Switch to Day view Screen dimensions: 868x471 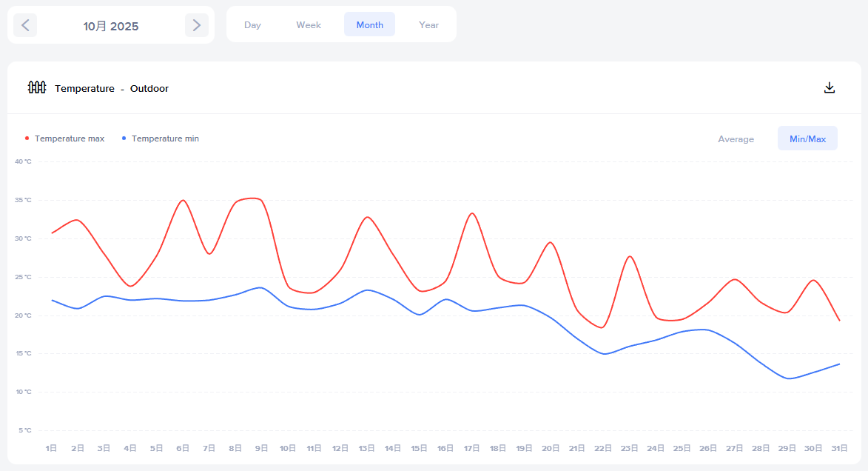click(x=252, y=24)
